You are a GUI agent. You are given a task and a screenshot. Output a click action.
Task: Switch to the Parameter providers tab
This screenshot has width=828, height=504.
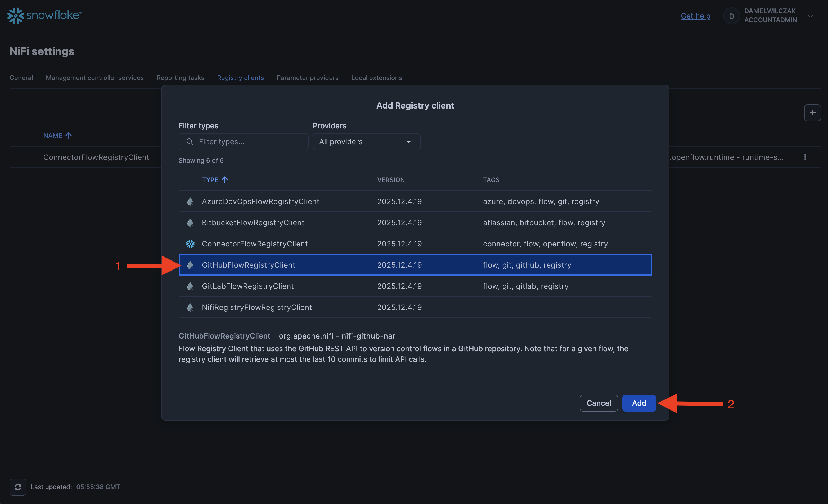coord(307,78)
